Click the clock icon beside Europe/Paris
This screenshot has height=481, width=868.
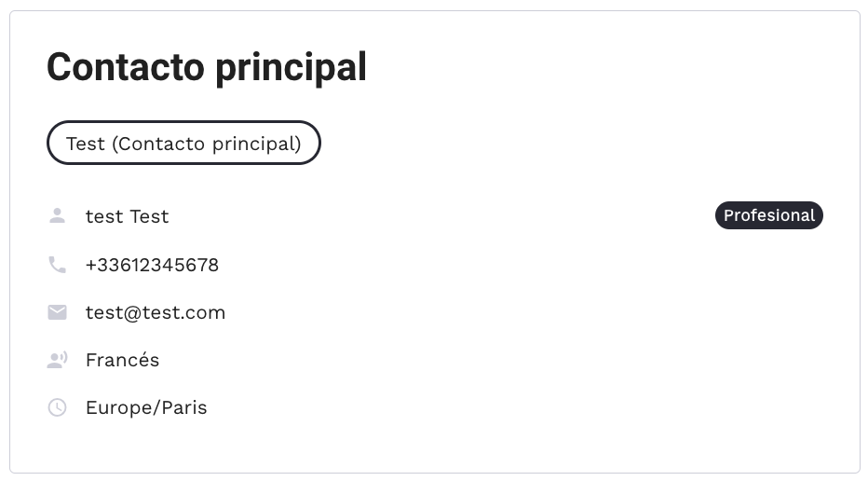[x=57, y=407]
